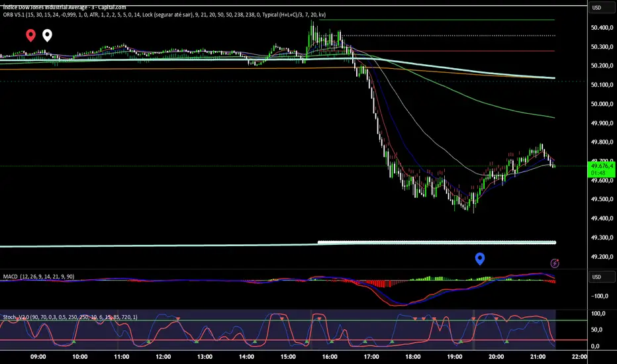Click the 09:00 time axis label
The image size is (617, 364).
tap(38, 356)
